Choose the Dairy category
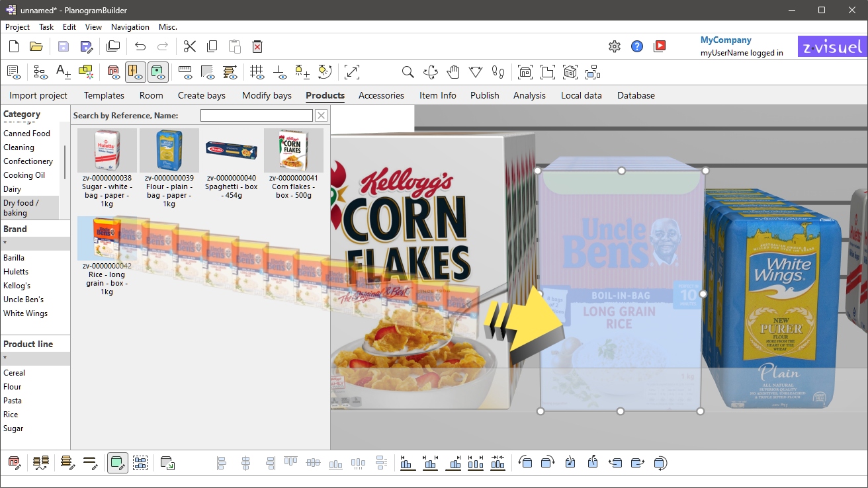The height and width of the screenshot is (488, 868). click(x=13, y=188)
